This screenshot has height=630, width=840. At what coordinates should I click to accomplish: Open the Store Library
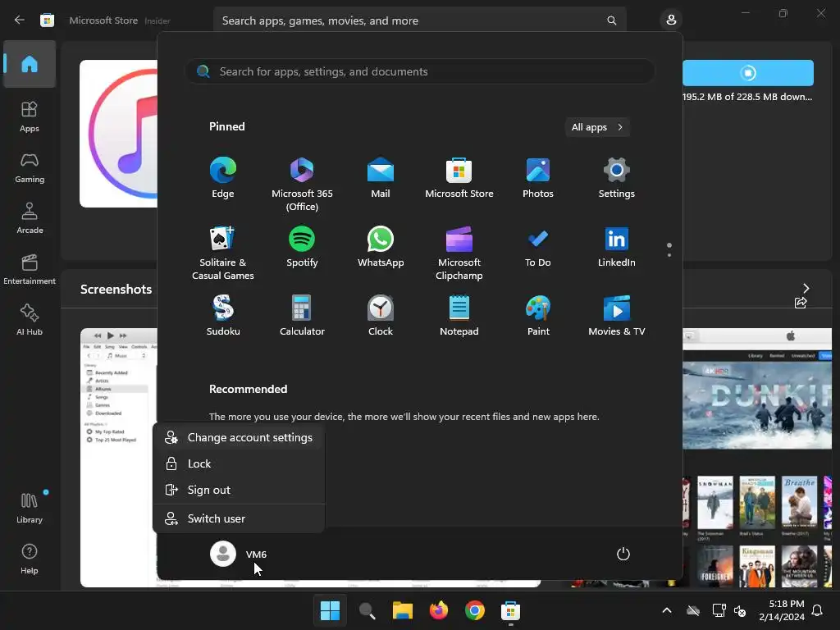(30, 508)
